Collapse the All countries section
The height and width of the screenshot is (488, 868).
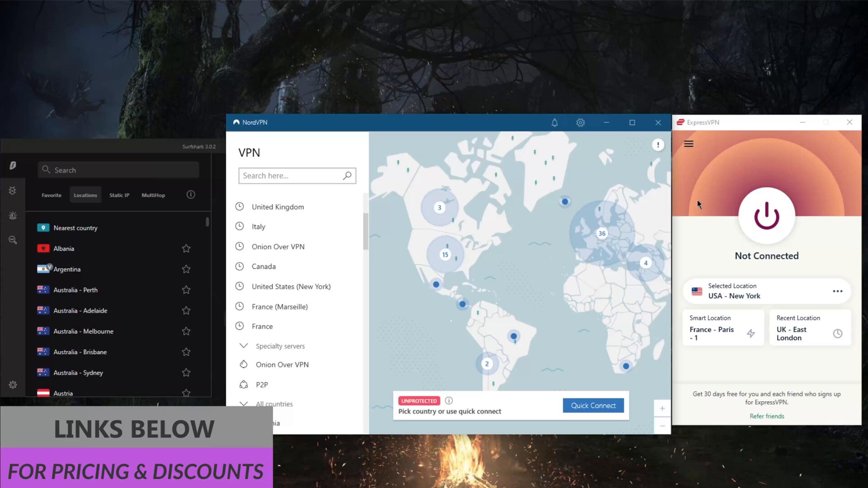tap(244, 404)
